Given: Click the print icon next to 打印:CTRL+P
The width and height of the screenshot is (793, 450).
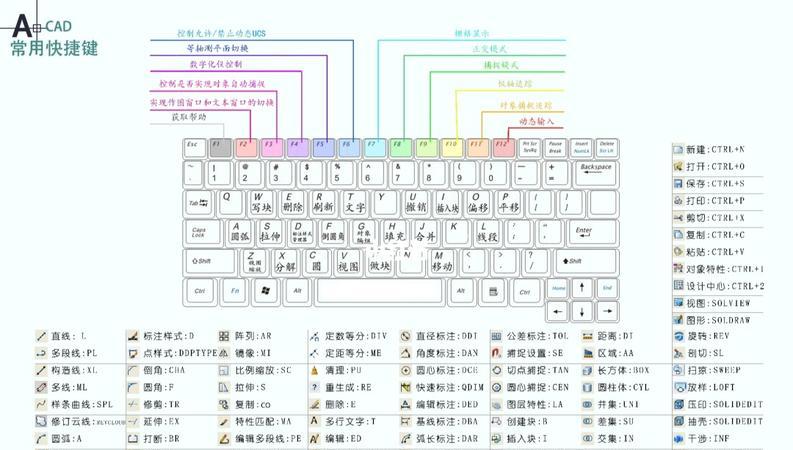Looking at the screenshot, I should 678,201.
